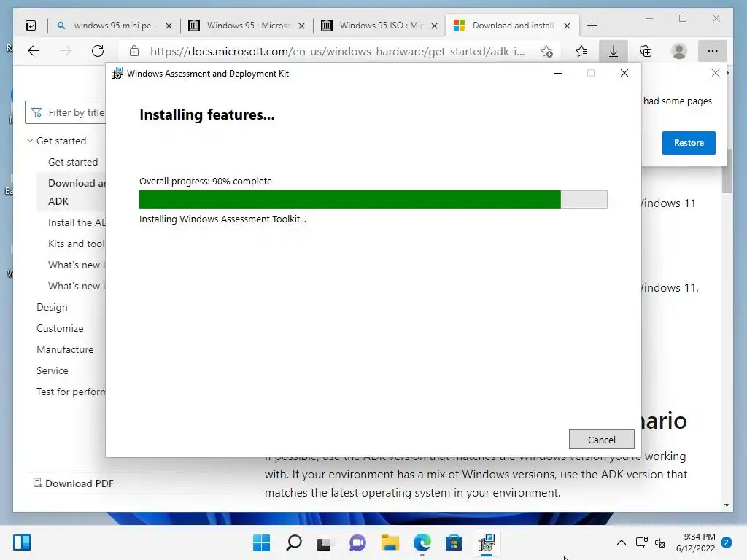
Task: Minimize the ADK installer window
Action: [558, 74]
